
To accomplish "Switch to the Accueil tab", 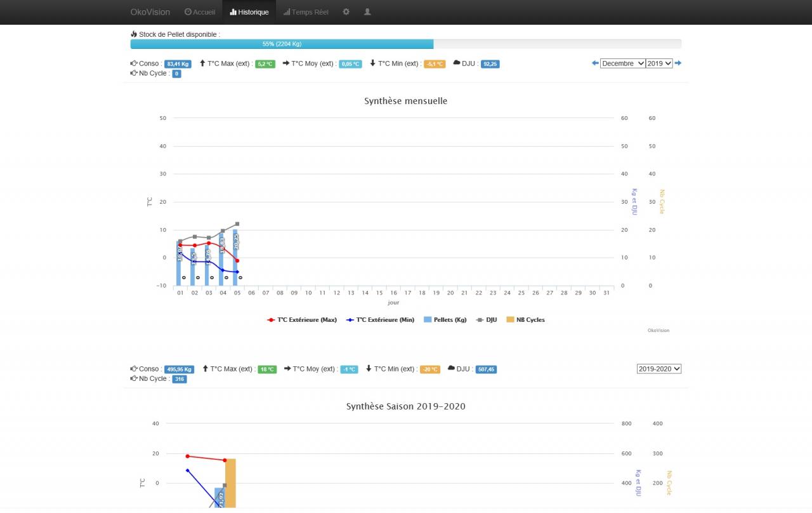I will click(200, 12).
